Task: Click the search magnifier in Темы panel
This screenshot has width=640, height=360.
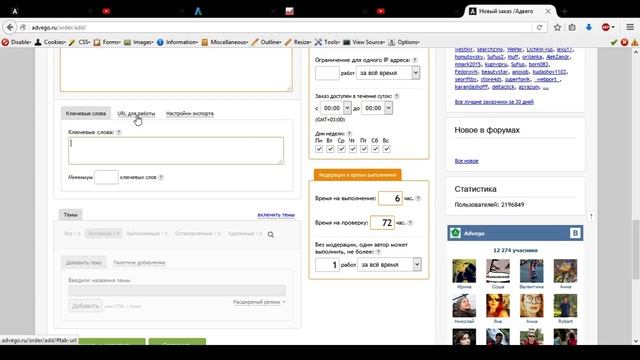Action: click(271, 235)
